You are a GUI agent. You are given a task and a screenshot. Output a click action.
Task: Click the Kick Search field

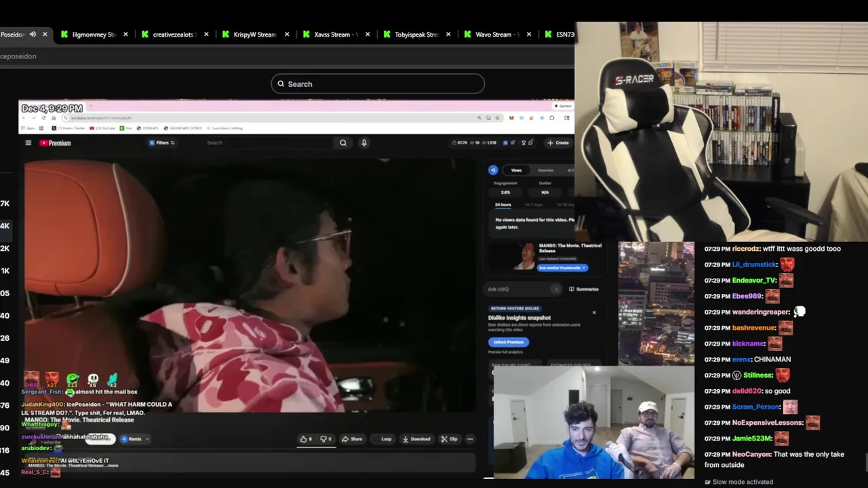tap(378, 84)
